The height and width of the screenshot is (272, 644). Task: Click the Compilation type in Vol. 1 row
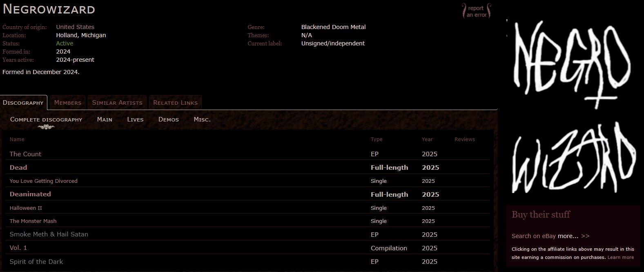389,248
